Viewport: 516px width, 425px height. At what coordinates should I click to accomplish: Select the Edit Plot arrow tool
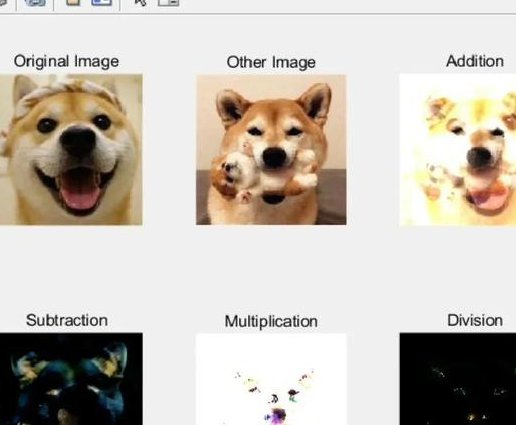[x=140, y=3]
